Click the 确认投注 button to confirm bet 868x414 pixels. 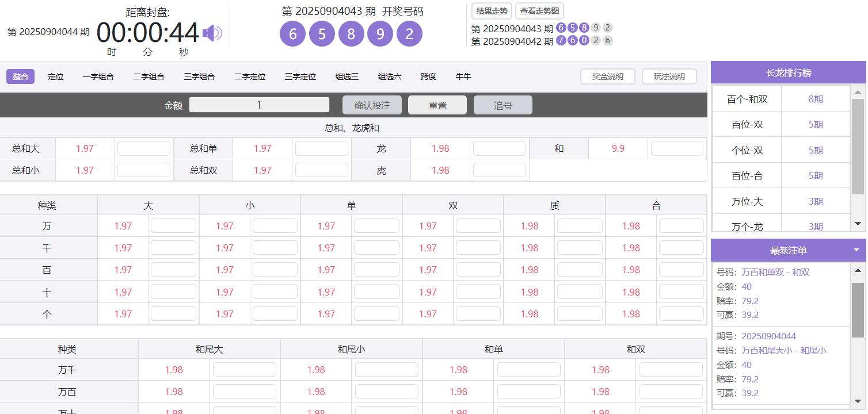373,105
